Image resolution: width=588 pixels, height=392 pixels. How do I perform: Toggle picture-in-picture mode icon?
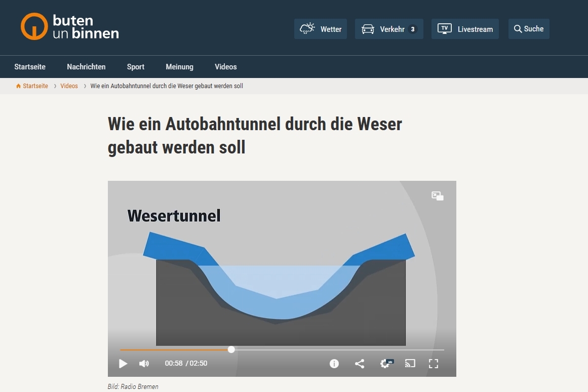pyautogui.click(x=438, y=196)
